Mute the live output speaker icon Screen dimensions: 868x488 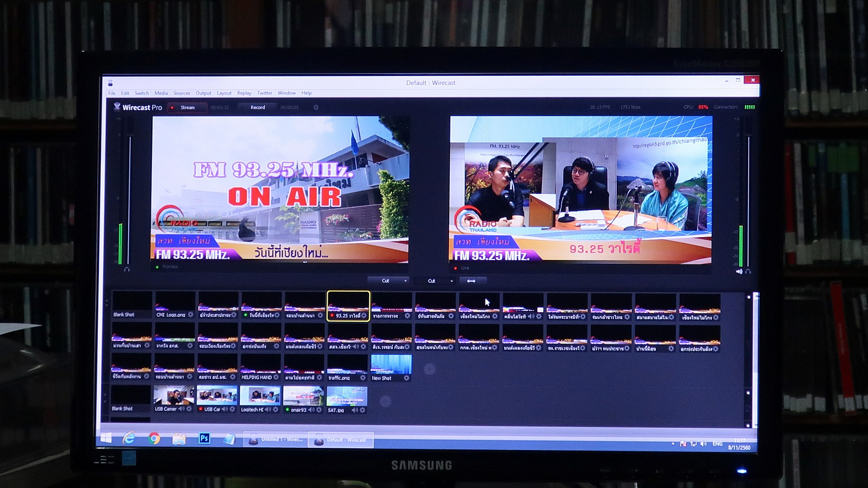(739, 271)
